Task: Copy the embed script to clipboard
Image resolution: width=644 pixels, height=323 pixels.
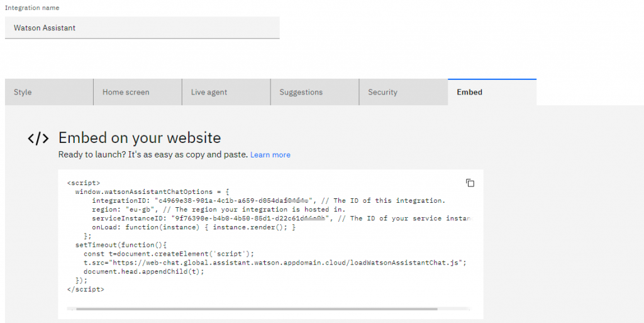Action: (470, 183)
